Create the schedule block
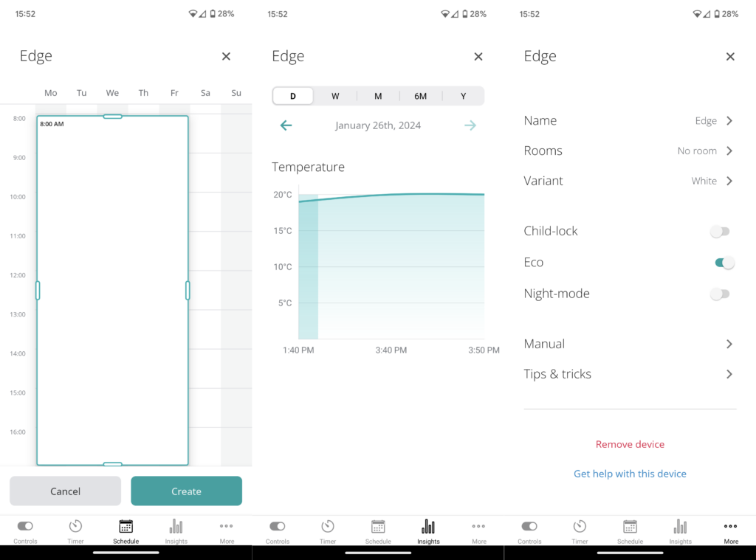Viewport: 756px width, 560px height. tap(186, 491)
